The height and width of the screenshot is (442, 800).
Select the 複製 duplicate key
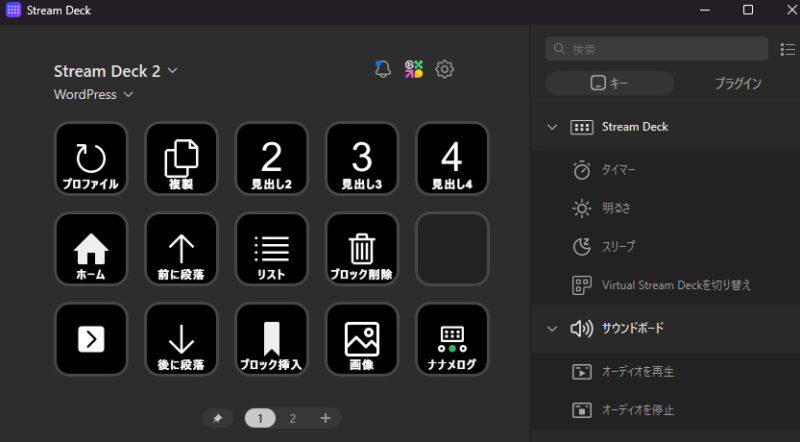coord(181,159)
